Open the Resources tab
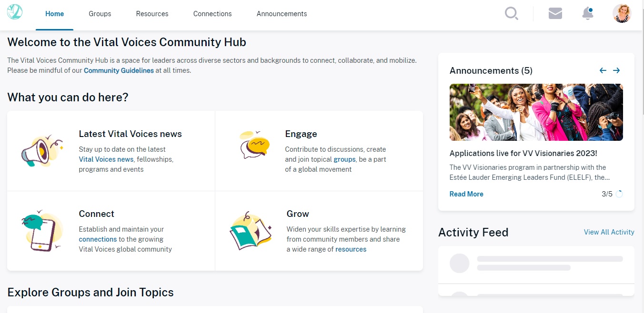 tap(152, 14)
